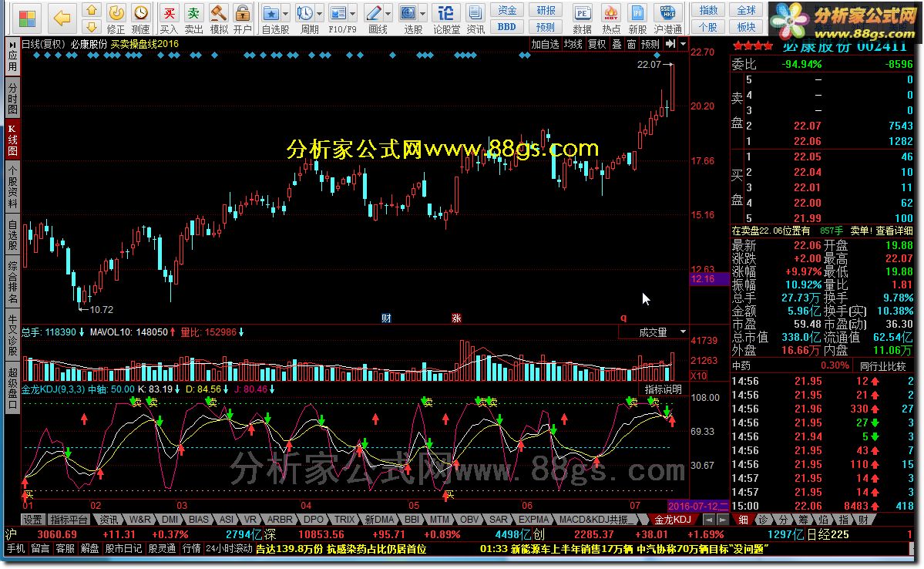Click 查看详细 link in order panel
The width and height of the screenshot is (924, 569).
[895, 231]
